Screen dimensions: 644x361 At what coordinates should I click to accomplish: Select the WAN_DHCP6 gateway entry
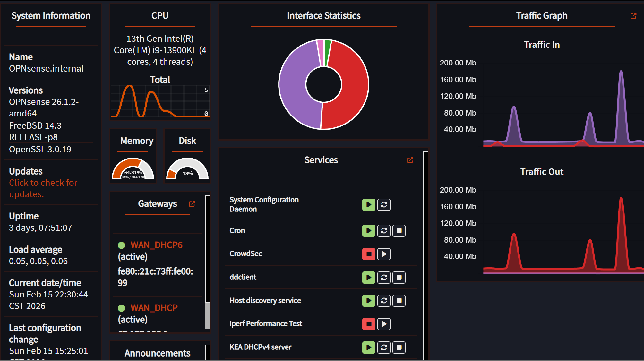point(156,245)
